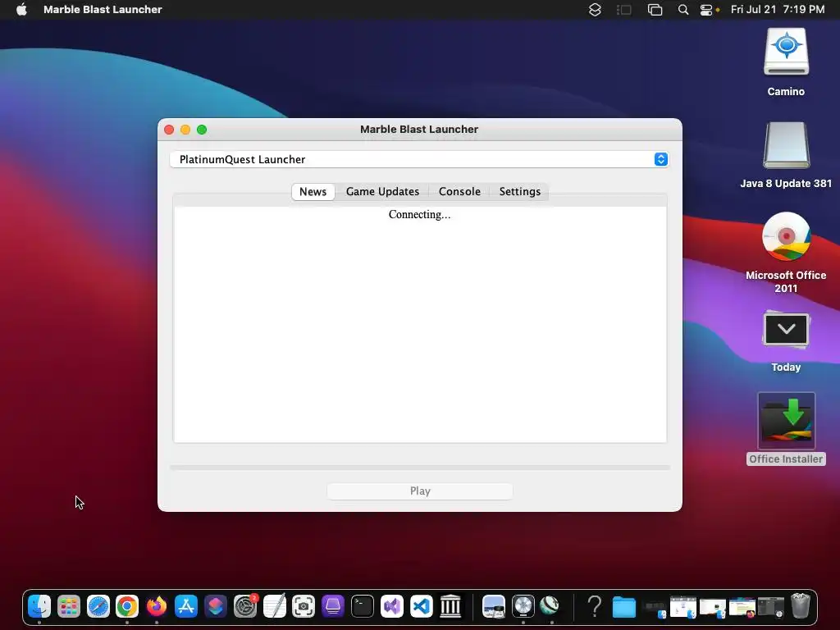
Task: Restore minimized disc utility window thumbnail
Action: (x=771, y=608)
